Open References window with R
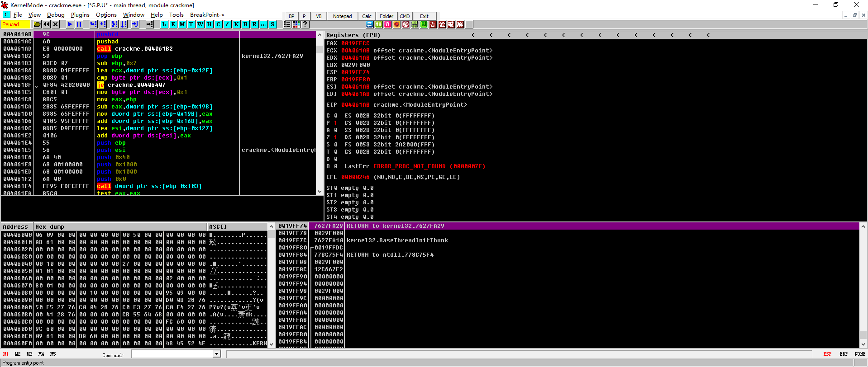This screenshot has height=367, width=868. 254,24
